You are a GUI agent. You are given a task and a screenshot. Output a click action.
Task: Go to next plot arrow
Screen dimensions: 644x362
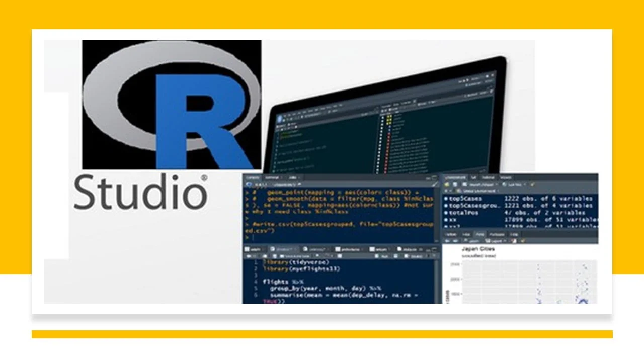pyautogui.click(x=455, y=241)
